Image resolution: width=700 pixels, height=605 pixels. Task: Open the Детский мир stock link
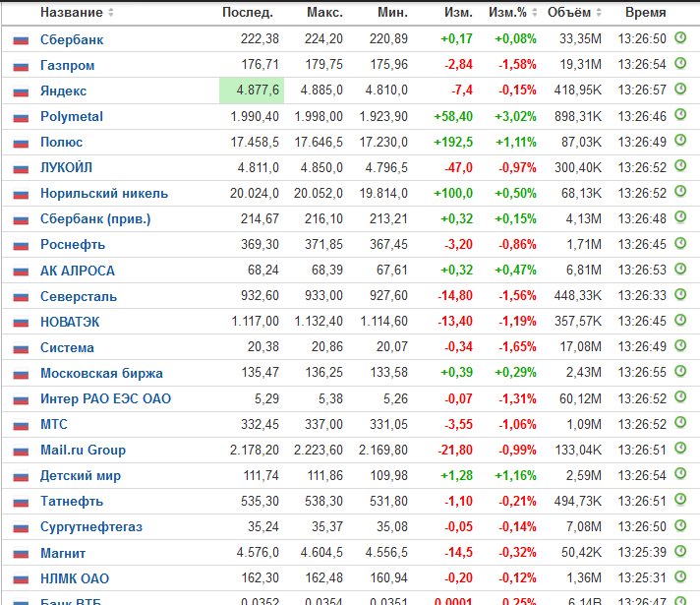(81, 475)
